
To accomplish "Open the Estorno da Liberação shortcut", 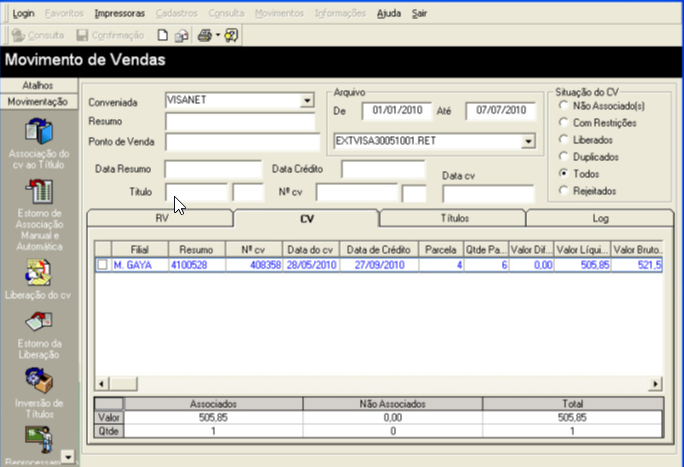I will 39,335.
